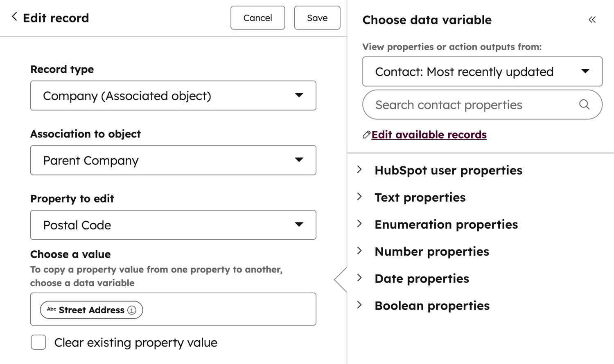
Task: Open the Record type dropdown
Action: tap(173, 96)
